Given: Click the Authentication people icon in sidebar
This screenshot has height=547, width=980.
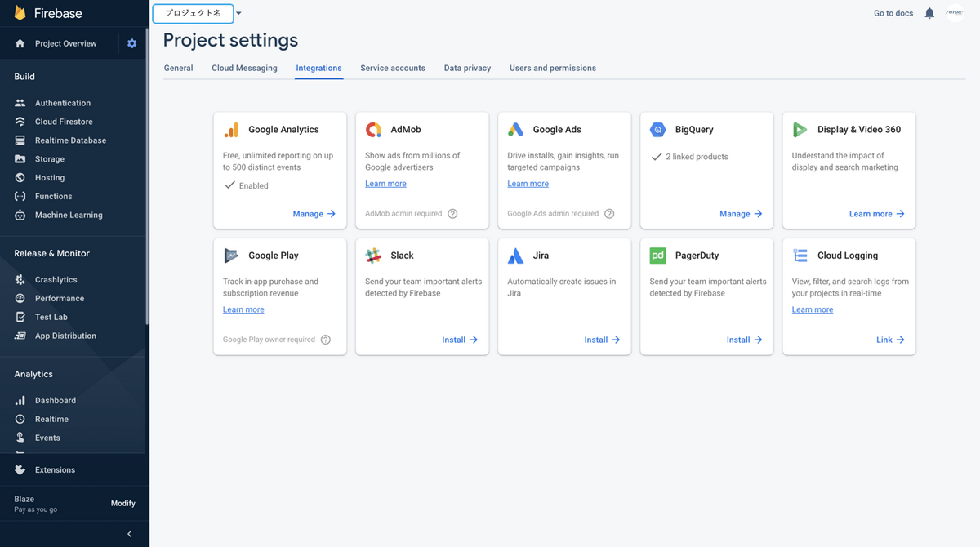Looking at the screenshot, I should coord(20,103).
